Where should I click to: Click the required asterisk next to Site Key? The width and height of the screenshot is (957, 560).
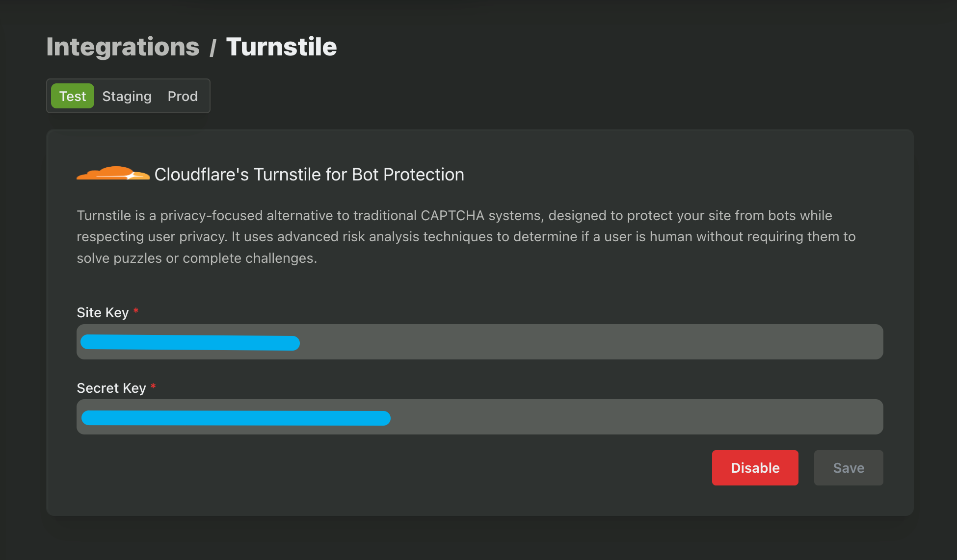[135, 311]
